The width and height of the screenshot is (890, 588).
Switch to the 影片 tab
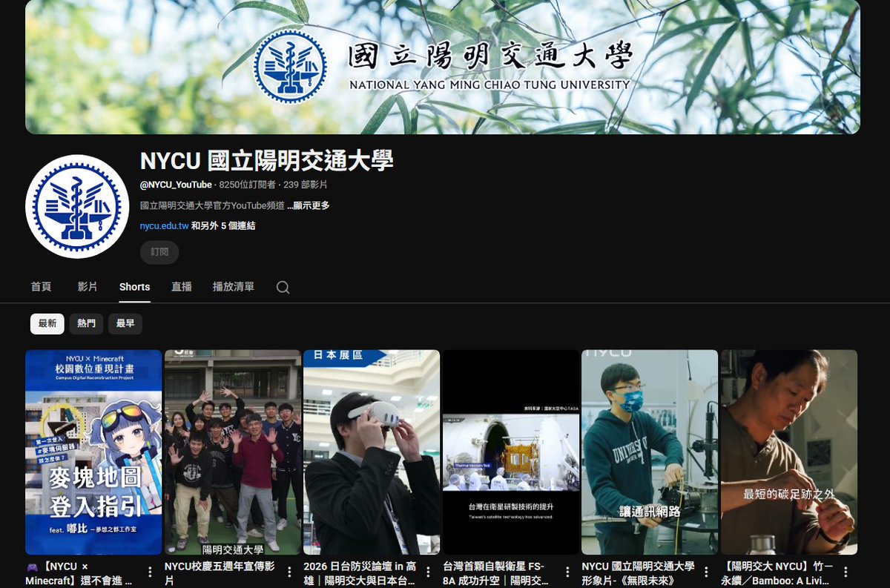(88, 287)
